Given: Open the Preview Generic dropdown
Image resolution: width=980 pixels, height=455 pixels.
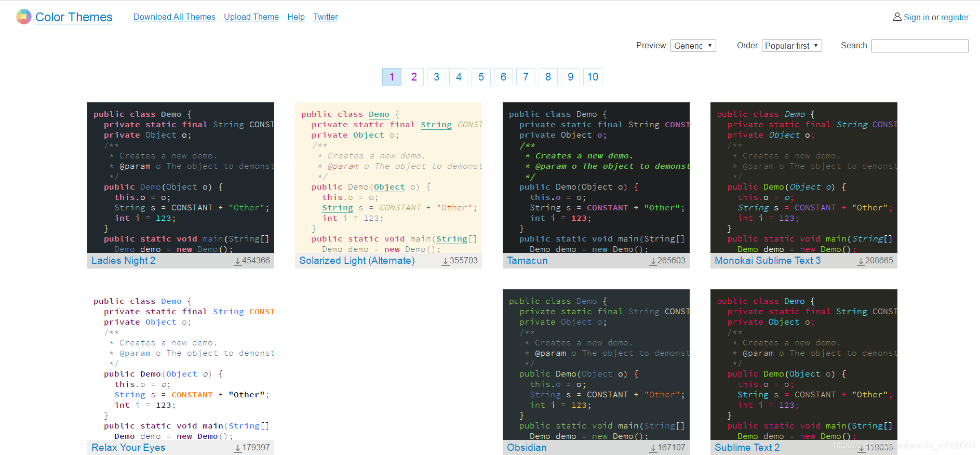Looking at the screenshot, I should (693, 46).
